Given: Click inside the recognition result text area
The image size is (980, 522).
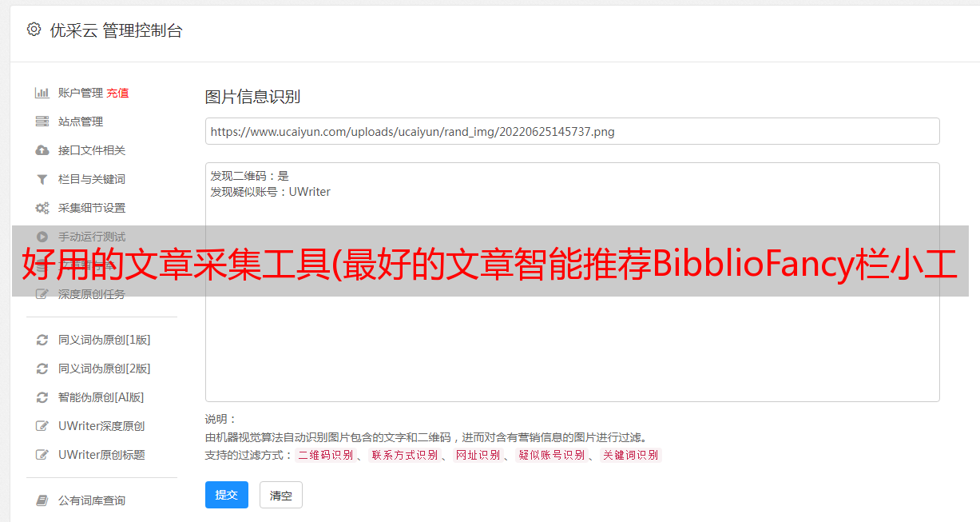Looking at the screenshot, I should click(x=572, y=282).
